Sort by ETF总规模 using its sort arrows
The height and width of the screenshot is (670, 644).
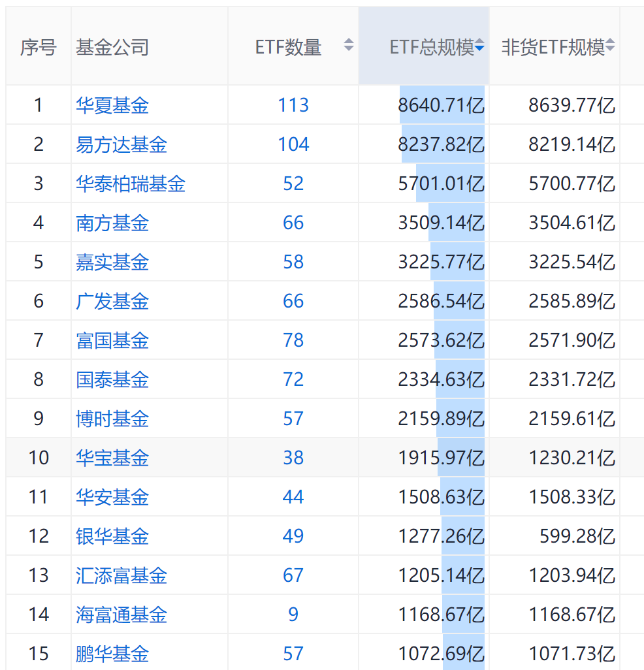click(479, 44)
